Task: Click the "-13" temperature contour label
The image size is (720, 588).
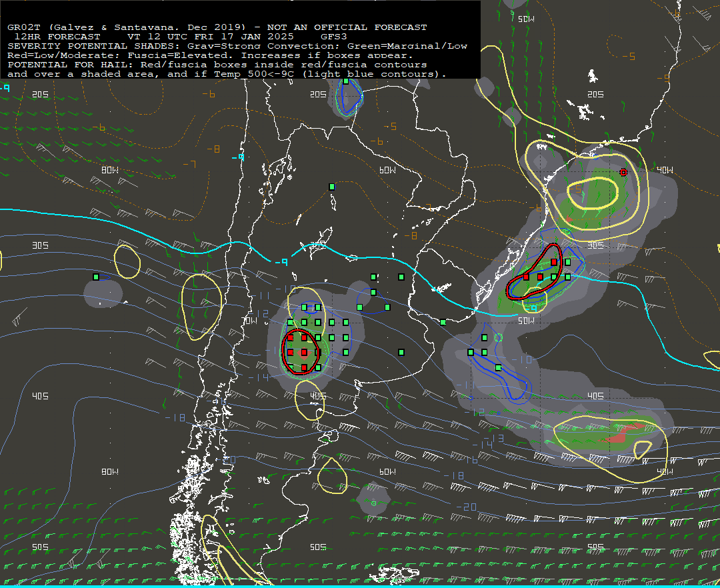Action: pyautogui.click(x=495, y=439)
